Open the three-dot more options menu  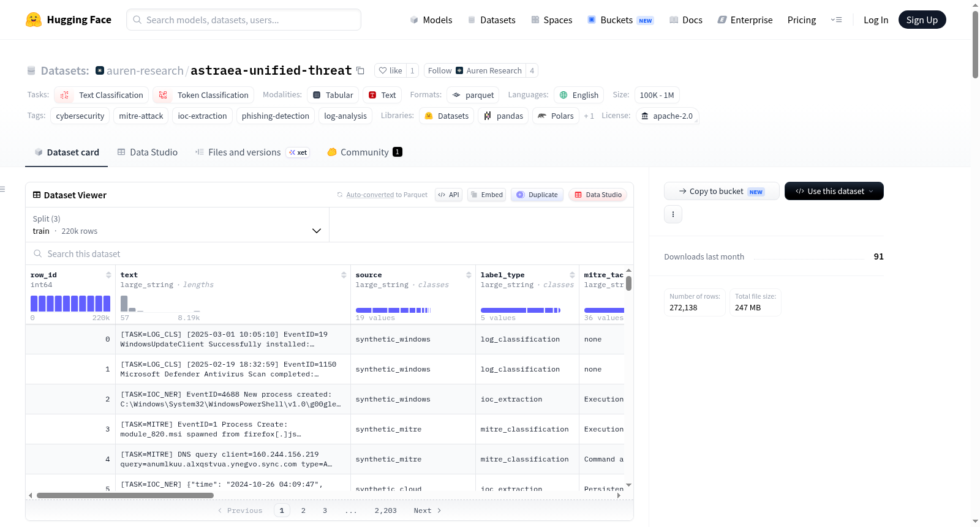click(673, 214)
